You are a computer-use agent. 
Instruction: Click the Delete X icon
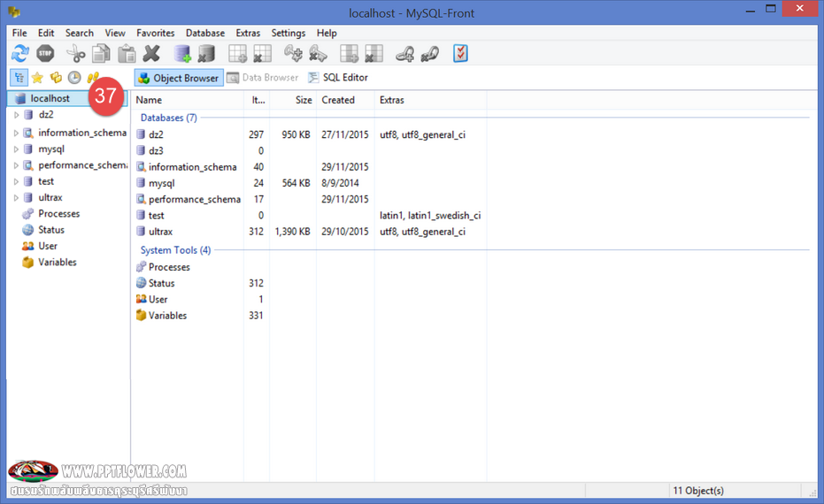[x=151, y=54]
